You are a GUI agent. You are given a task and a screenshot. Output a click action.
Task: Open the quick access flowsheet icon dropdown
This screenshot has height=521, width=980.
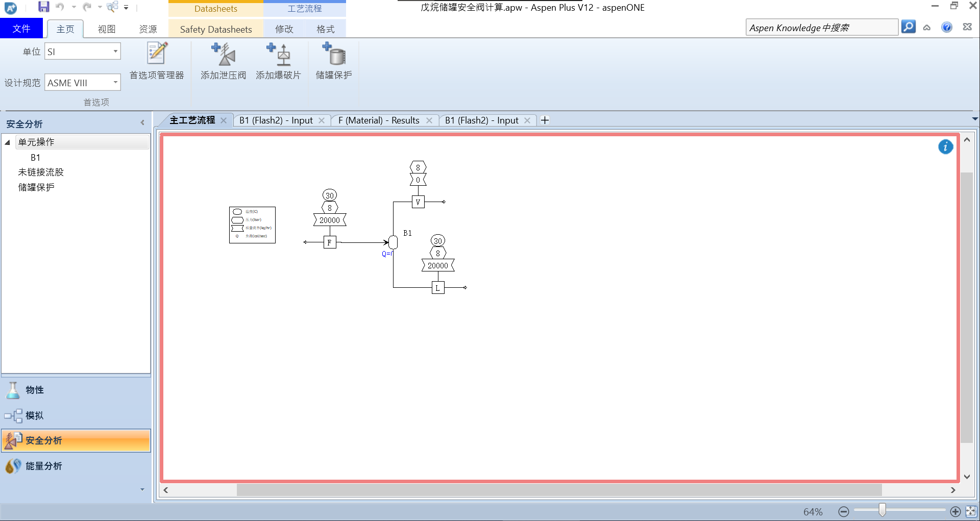pos(113,7)
